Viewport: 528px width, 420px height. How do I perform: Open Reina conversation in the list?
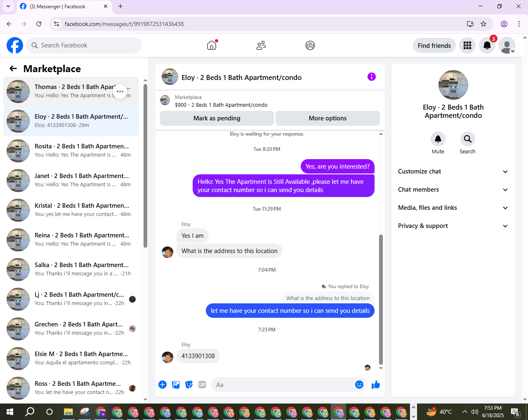coord(71,240)
